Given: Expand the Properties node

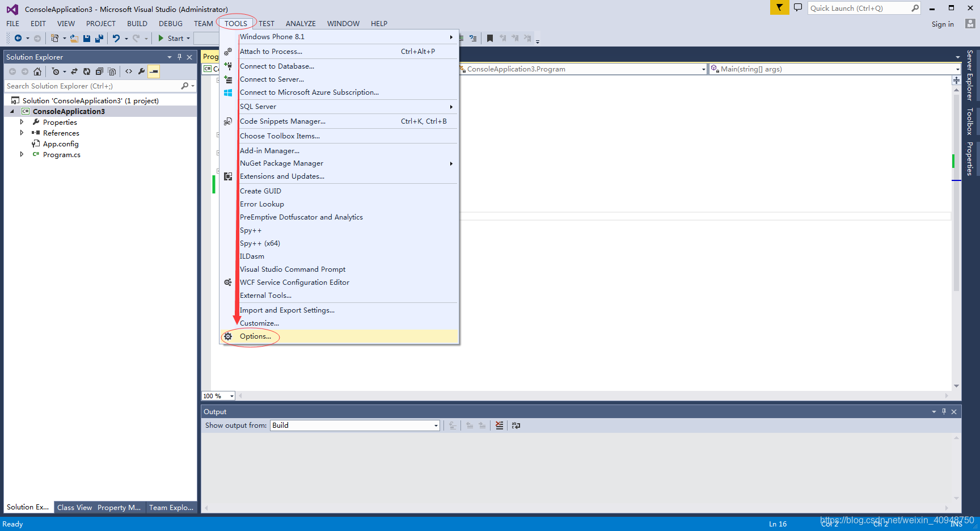Looking at the screenshot, I should tap(22, 122).
